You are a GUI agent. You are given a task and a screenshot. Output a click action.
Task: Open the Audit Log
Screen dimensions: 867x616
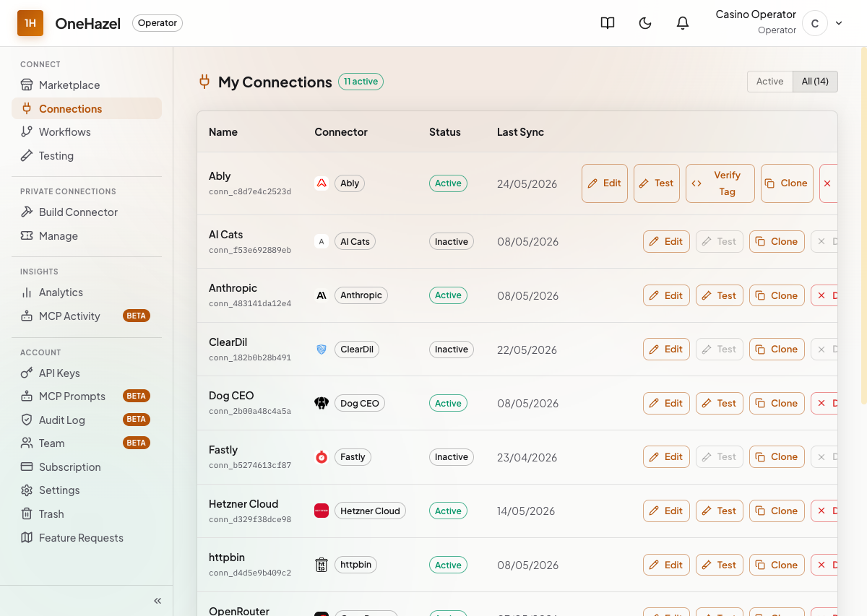click(x=87, y=420)
